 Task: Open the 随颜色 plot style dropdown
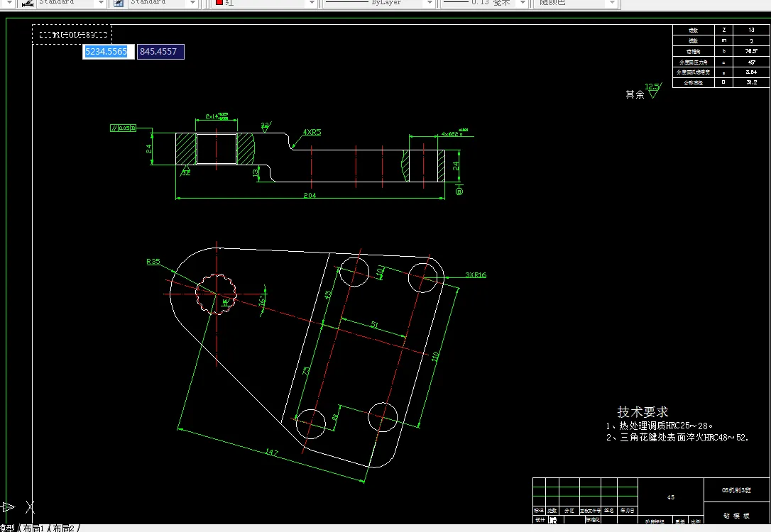pos(612,3)
